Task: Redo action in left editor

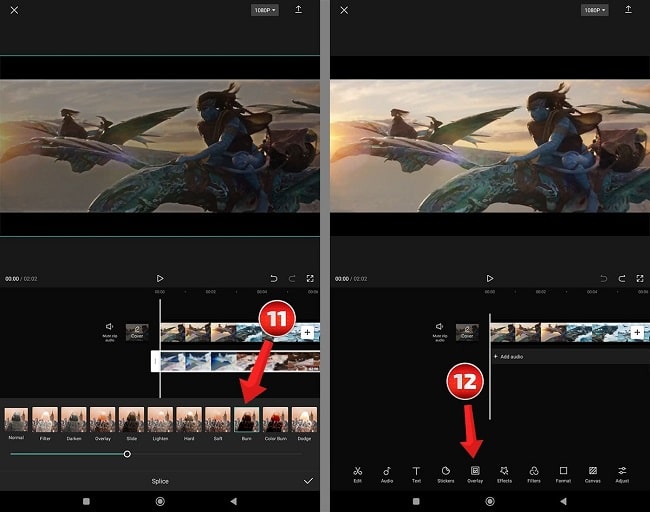Action: (x=292, y=279)
